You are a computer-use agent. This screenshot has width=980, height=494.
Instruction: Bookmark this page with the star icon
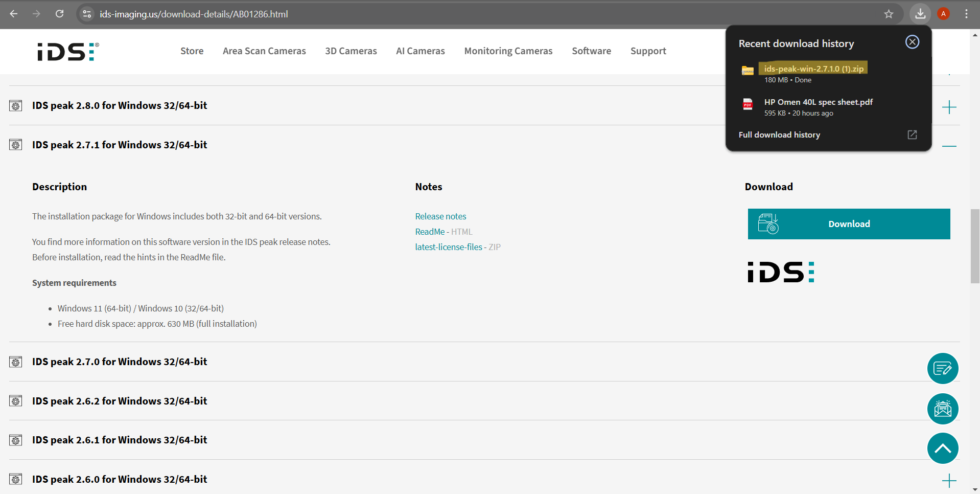click(889, 14)
